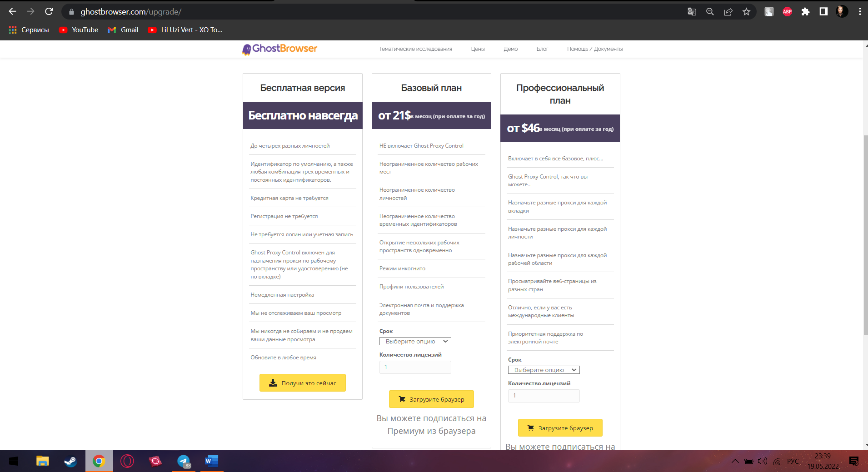The height and width of the screenshot is (472, 868).
Task: Open Тематические исследования menu item
Action: 415,49
